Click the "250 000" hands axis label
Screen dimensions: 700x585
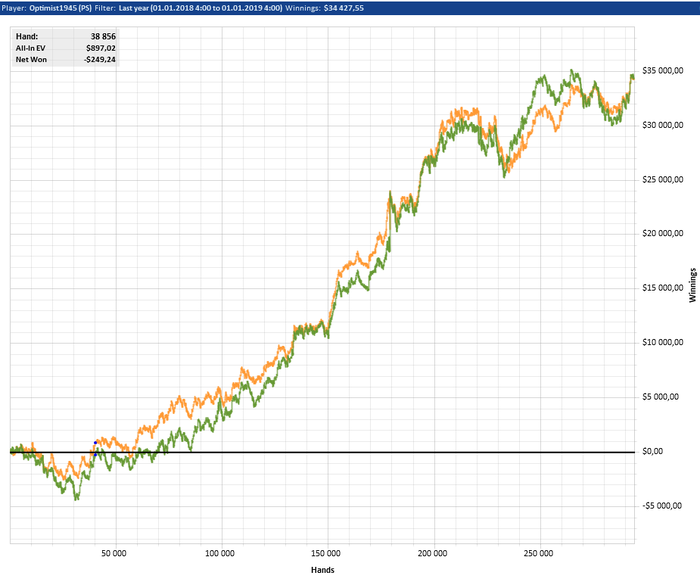pyautogui.click(x=538, y=554)
